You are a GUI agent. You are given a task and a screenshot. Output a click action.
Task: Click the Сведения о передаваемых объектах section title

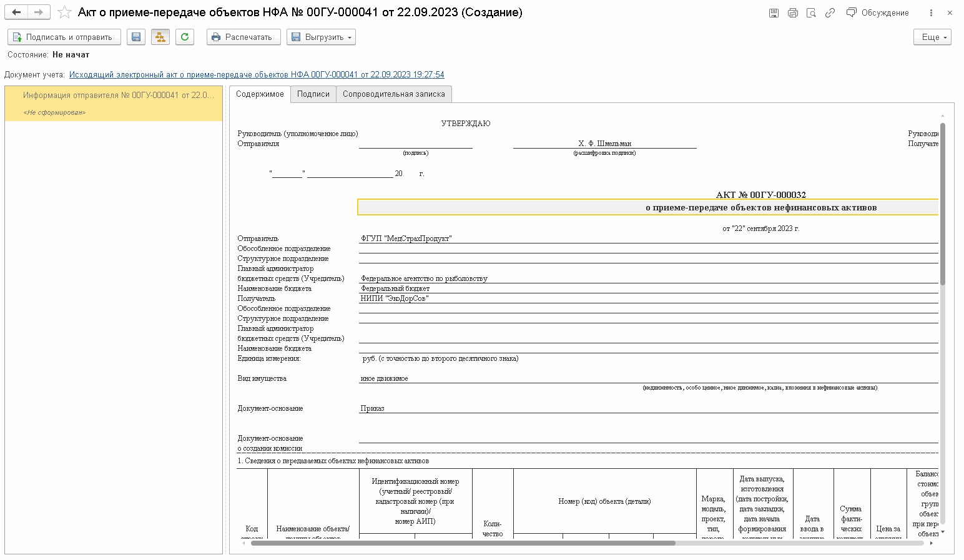pos(333,461)
